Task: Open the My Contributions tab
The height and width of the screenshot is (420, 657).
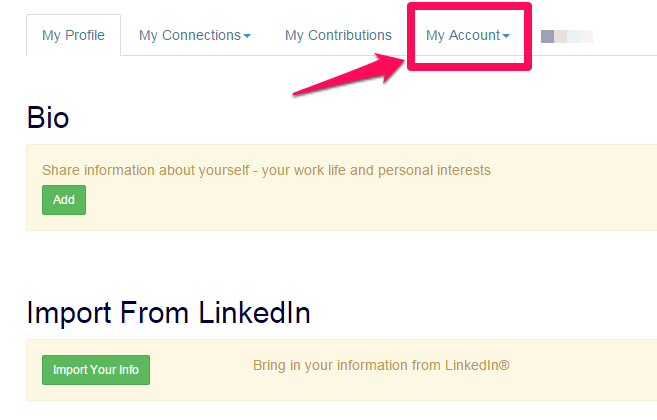Action: [x=338, y=36]
